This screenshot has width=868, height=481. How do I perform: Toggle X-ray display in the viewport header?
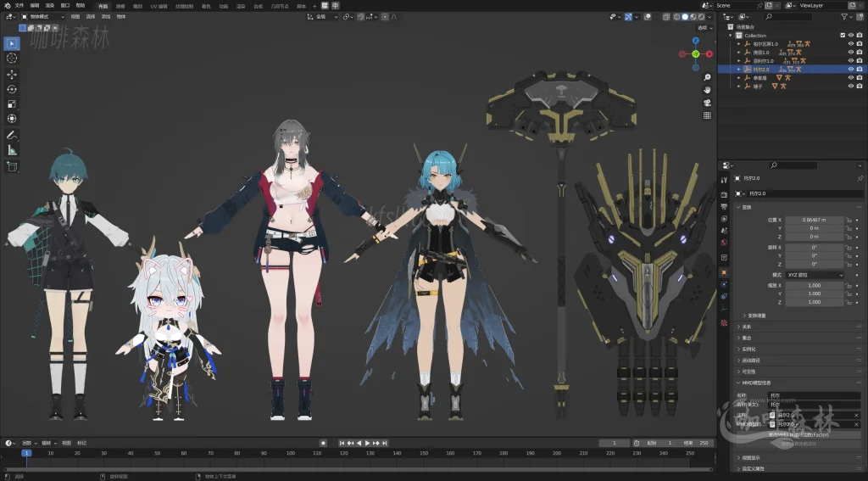666,17
